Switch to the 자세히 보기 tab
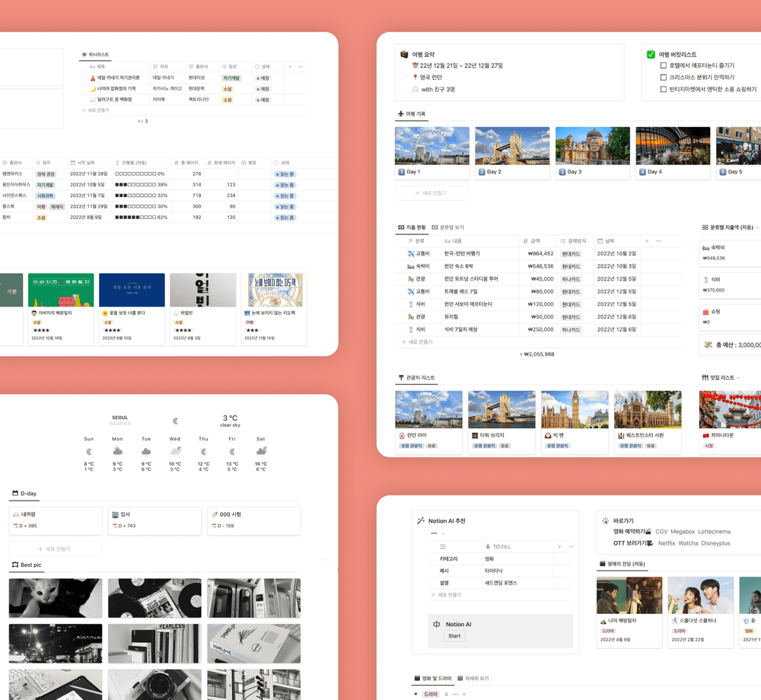The width and height of the screenshot is (761, 700). [x=474, y=678]
